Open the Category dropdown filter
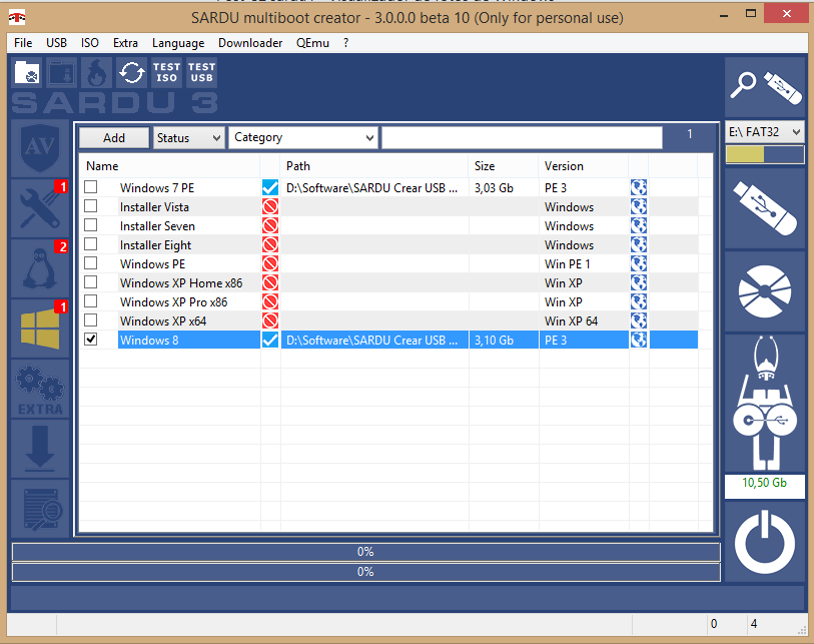The width and height of the screenshot is (814, 644). 303,138
